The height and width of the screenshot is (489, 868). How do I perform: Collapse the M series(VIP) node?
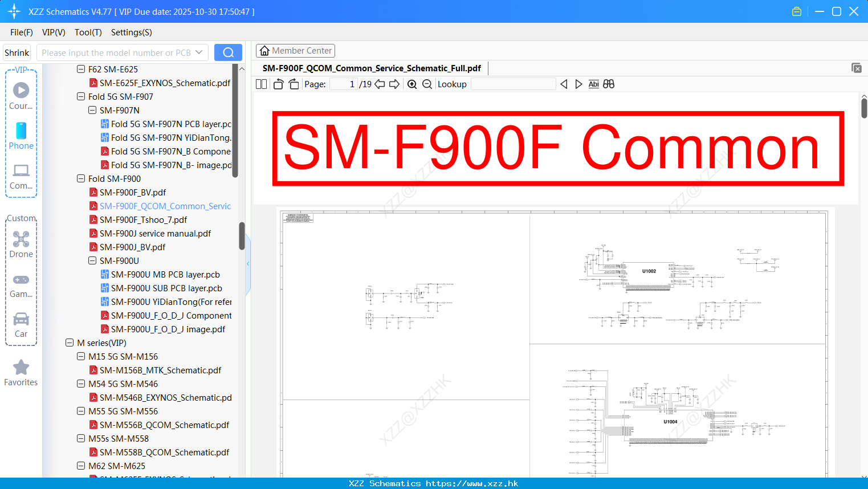pyautogui.click(x=70, y=343)
